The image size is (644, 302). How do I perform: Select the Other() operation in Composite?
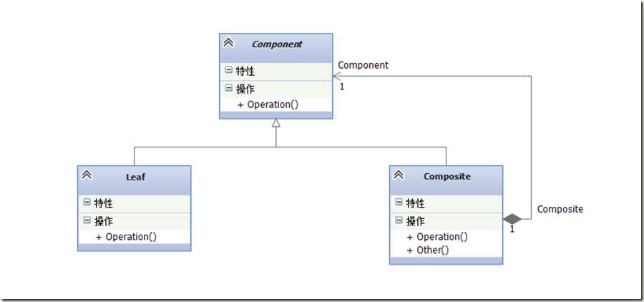pyautogui.click(x=432, y=250)
